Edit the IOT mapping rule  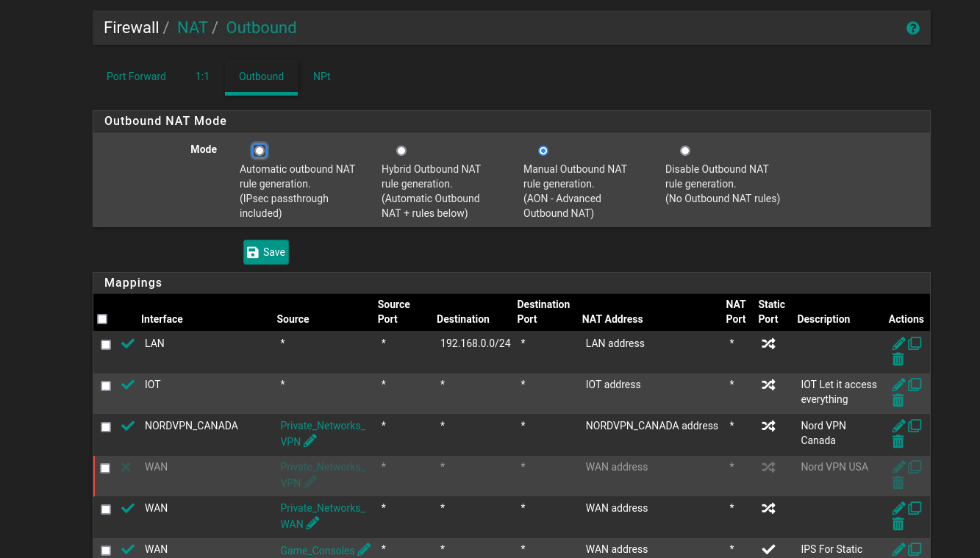[898, 384]
